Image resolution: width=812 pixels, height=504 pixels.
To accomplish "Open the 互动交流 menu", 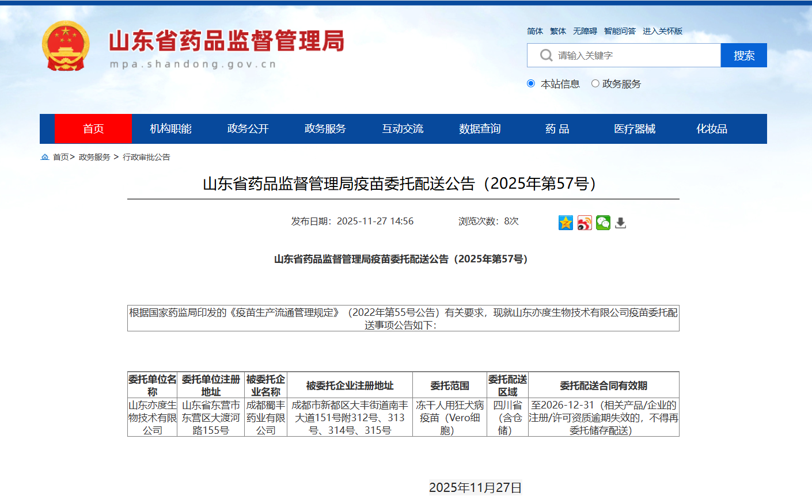I will 402,129.
